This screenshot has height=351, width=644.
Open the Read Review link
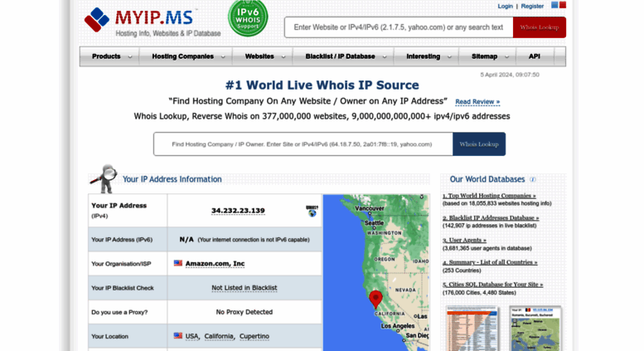point(477,101)
